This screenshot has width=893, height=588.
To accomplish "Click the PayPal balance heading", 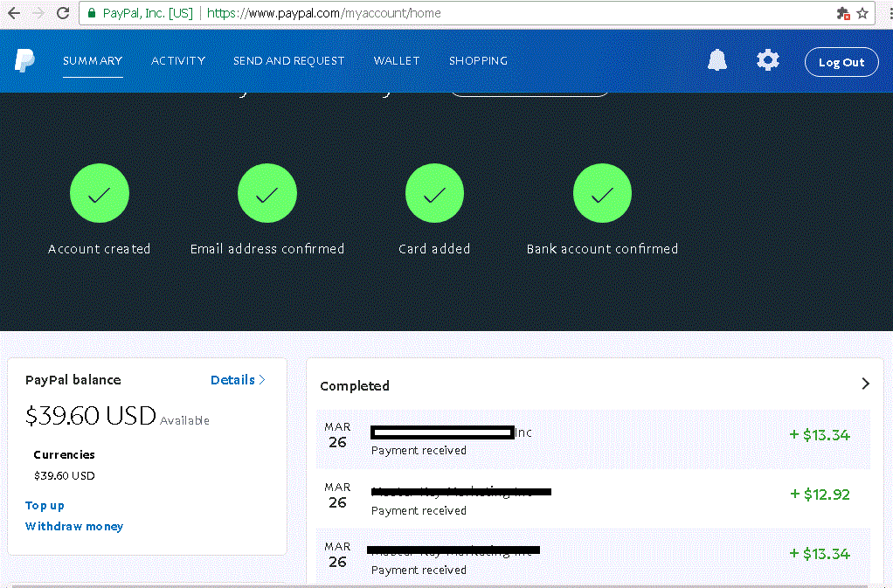I will [73, 380].
